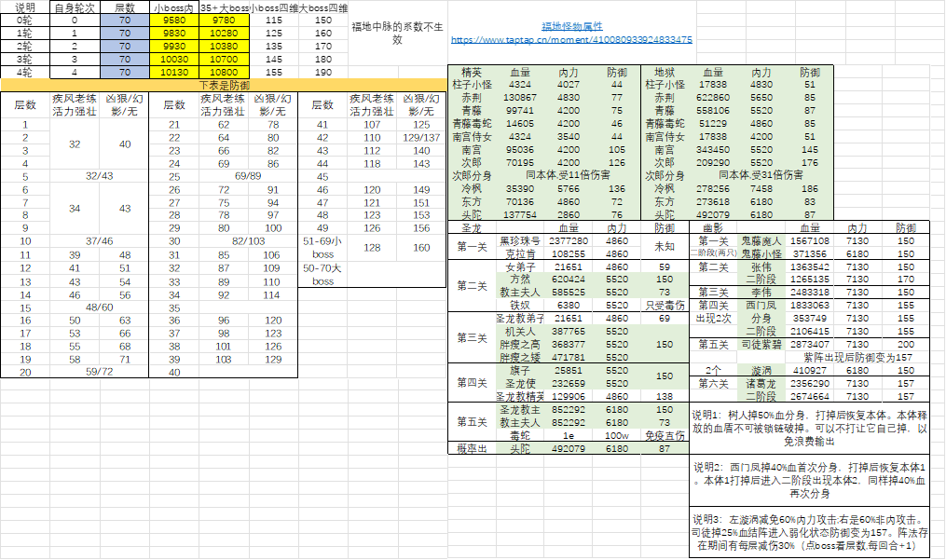Select the yellow cell containing 9580
Image resolution: width=946 pixels, height=560 pixels.
click(x=174, y=20)
